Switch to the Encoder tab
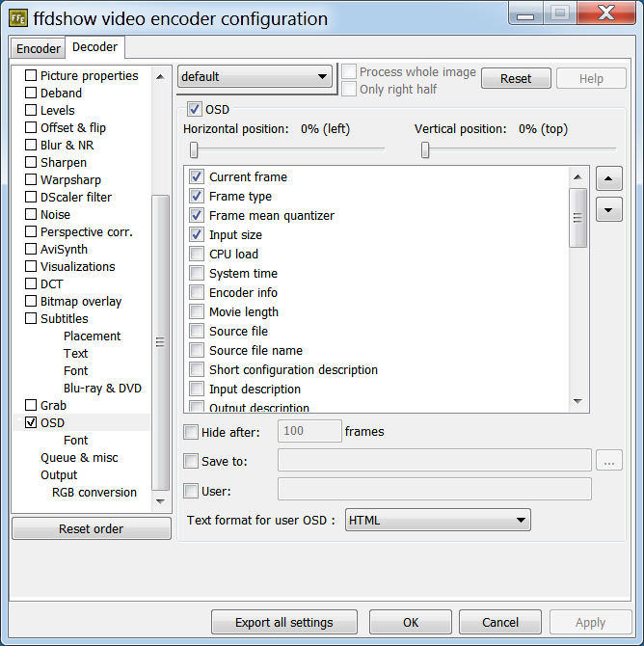Viewport: 644px width, 646px height. (38, 48)
